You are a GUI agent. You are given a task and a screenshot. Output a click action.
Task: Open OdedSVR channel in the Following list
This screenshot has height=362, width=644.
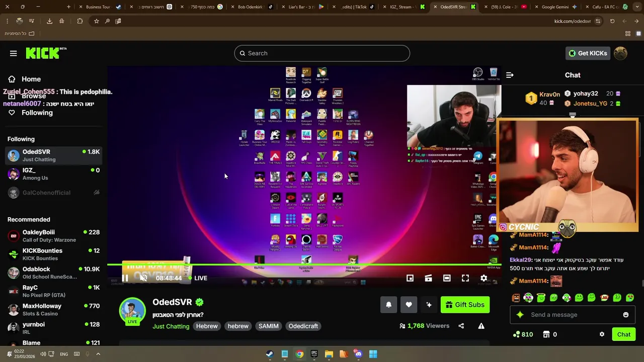click(54, 155)
